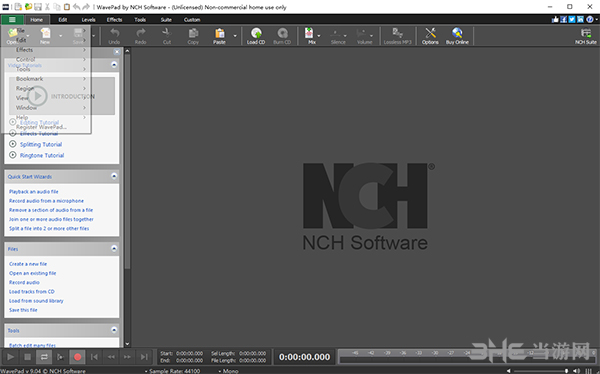This screenshot has width=600, height=374.
Task: Open the Paste dropdown arrow
Action: click(235, 36)
